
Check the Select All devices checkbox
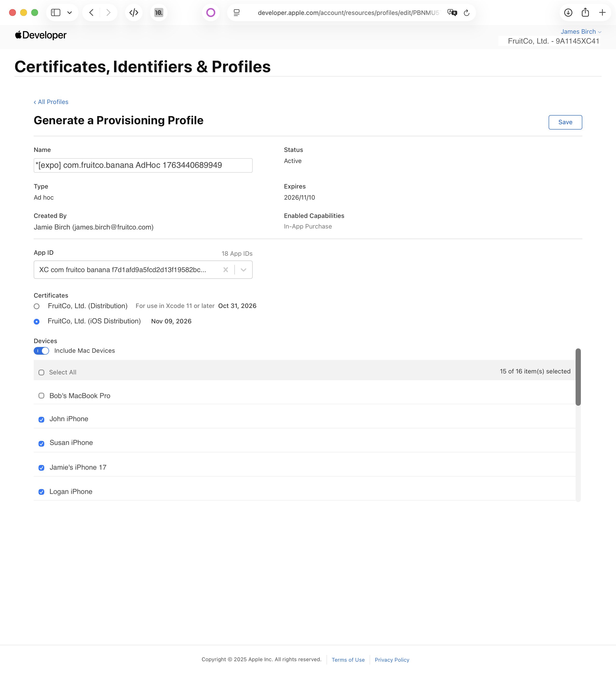[x=41, y=372]
